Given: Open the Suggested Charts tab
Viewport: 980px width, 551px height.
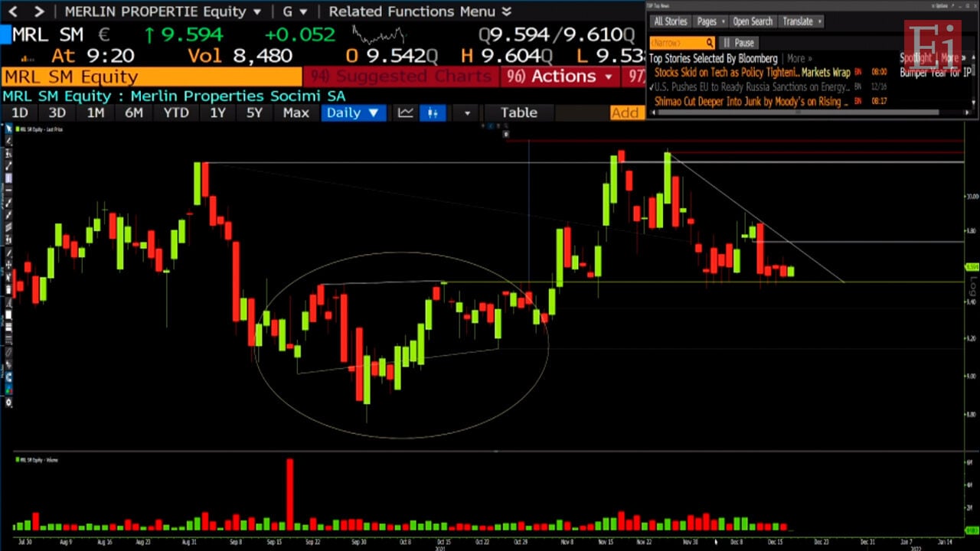Looking at the screenshot, I should point(402,77).
